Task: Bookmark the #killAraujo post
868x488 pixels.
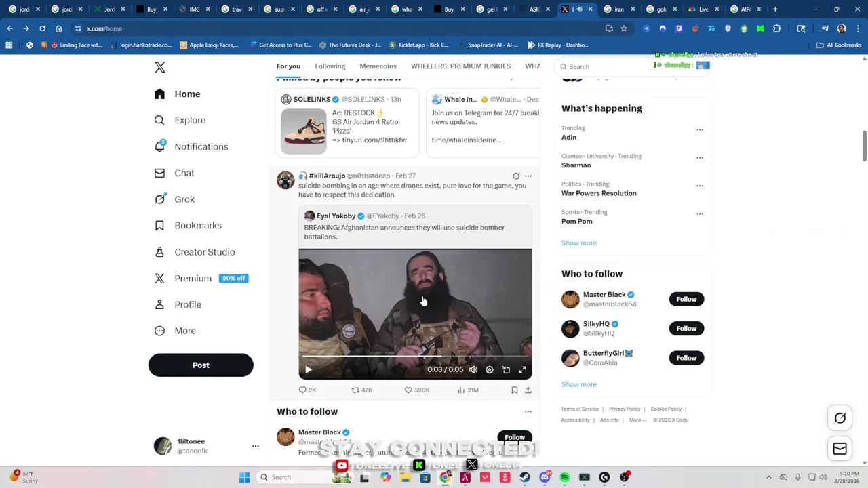Action: [x=514, y=390]
